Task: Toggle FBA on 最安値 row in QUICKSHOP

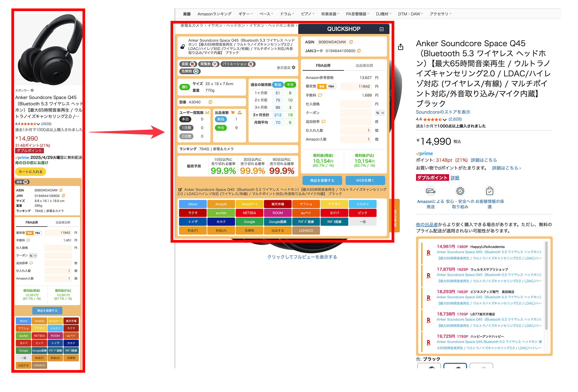Action: pos(331,86)
